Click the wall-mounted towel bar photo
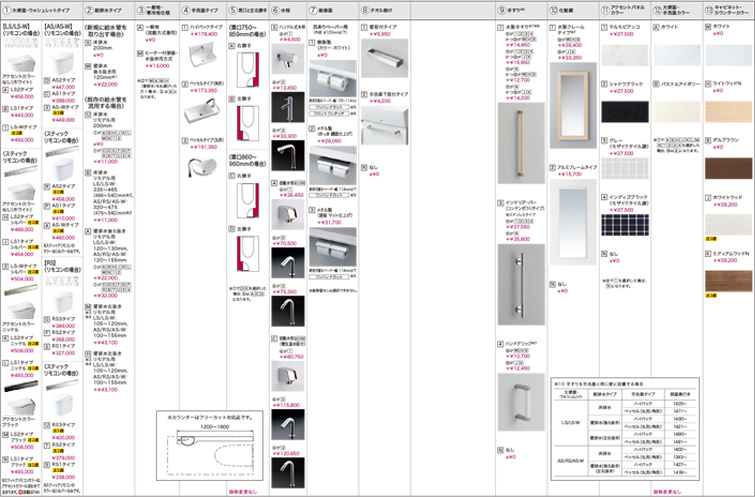This screenshot has height=497, width=755. coord(384,58)
